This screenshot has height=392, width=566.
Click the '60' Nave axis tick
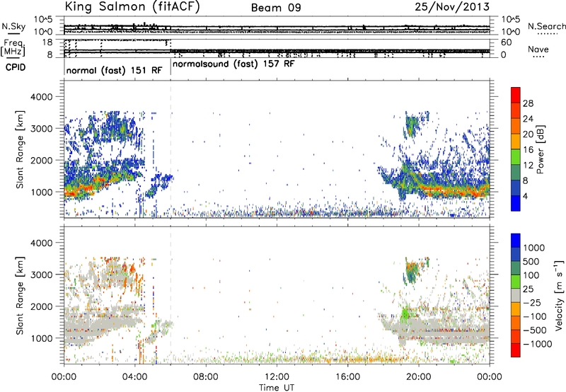[x=506, y=42]
